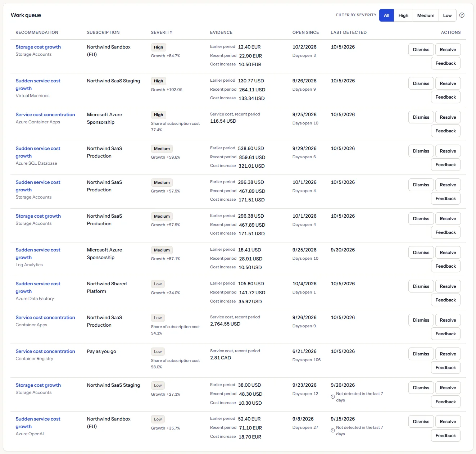The height and width of the screenshot is (454, 476).
Task: Resolve the Azure OpenAI recommendation
Action: click(448, 422)
